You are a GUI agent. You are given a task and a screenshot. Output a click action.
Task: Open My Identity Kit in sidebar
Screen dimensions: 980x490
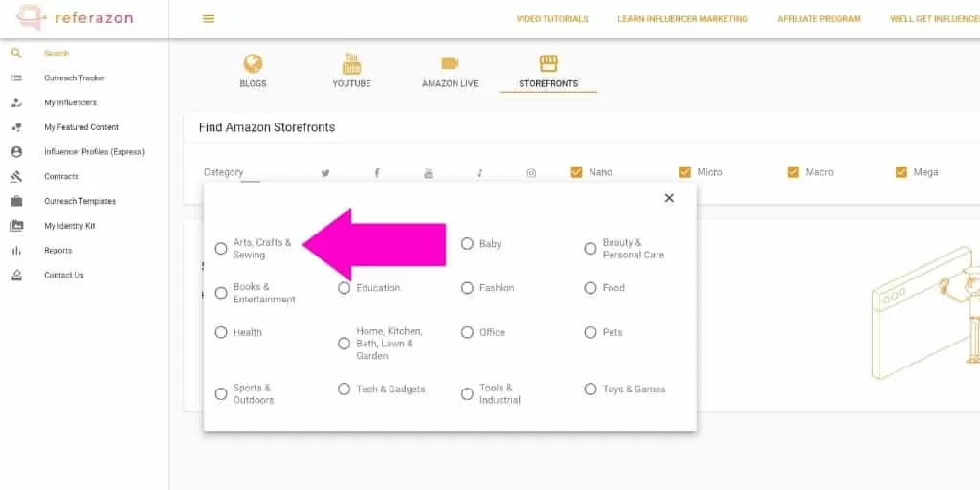click(69, 226)
